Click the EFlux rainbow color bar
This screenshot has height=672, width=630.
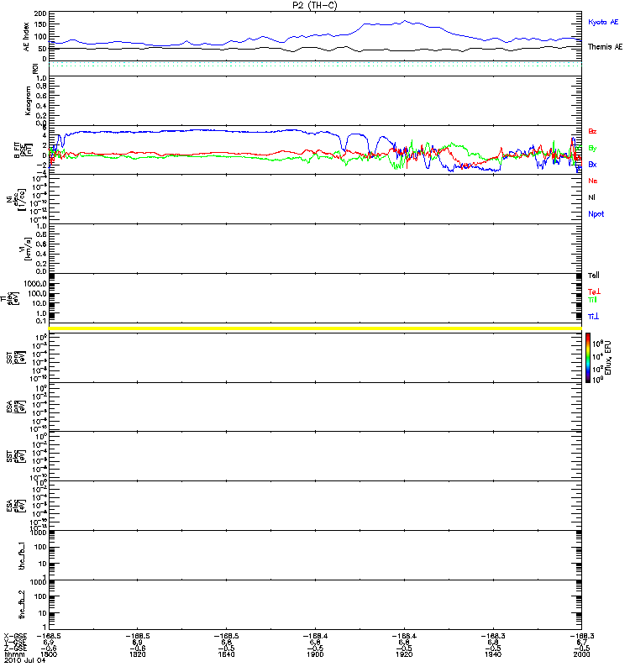coord(588,358)
